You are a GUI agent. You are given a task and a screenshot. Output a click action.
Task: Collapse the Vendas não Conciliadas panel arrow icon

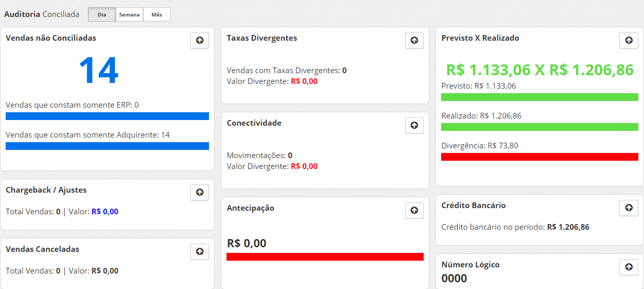(200, 40)
